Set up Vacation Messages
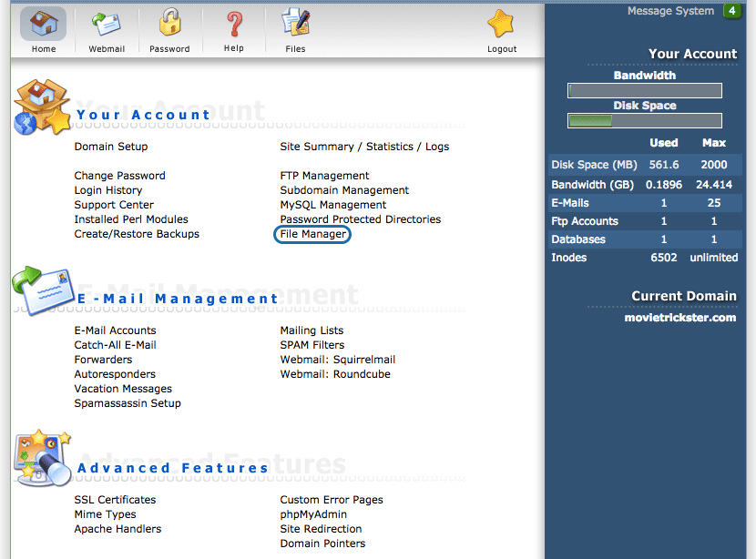Image resolution: width=756 pixels, height=559 pixels. [123, 389]
